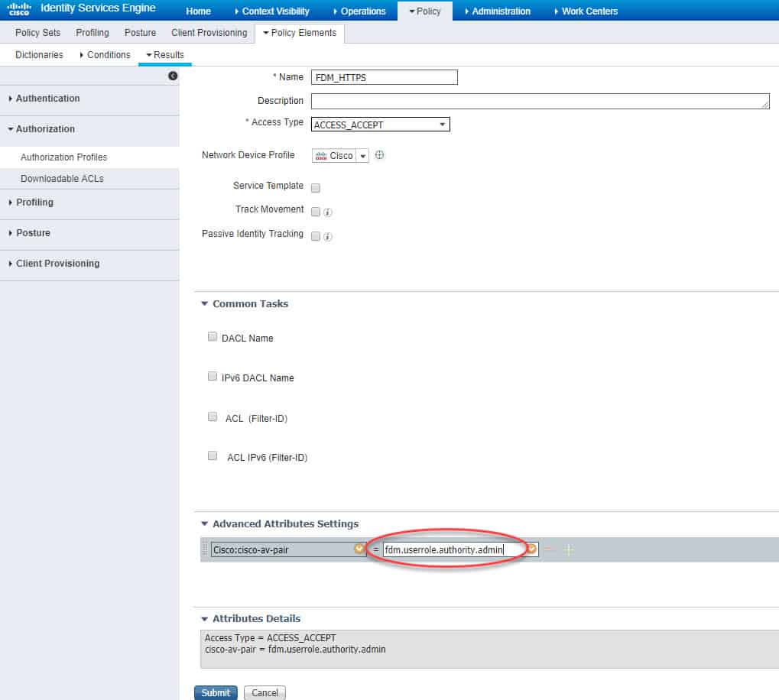The image size is (779, 700).
Task: Enable the Track Movement checkbox
Action: click(x=316, y=212)
